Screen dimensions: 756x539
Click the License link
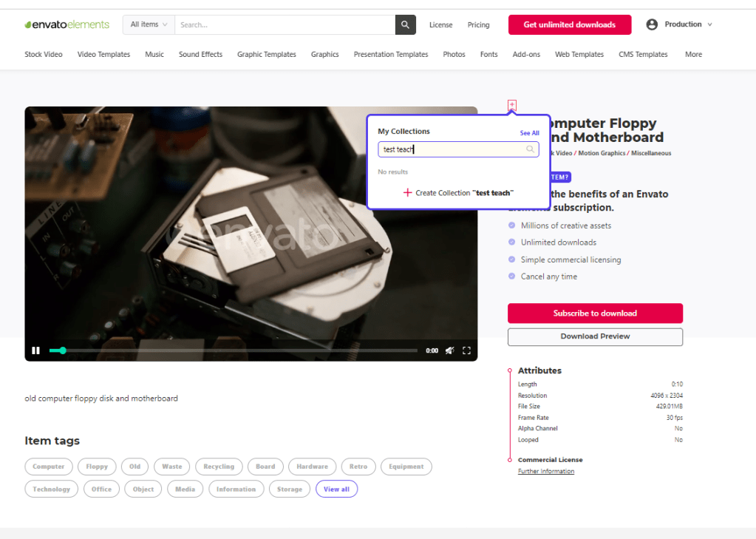[441, 24]
